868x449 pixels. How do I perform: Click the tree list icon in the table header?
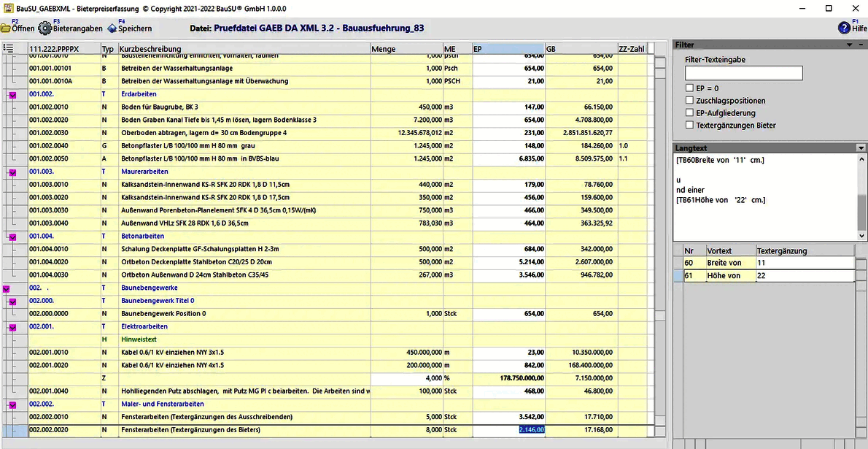(8, 48)
